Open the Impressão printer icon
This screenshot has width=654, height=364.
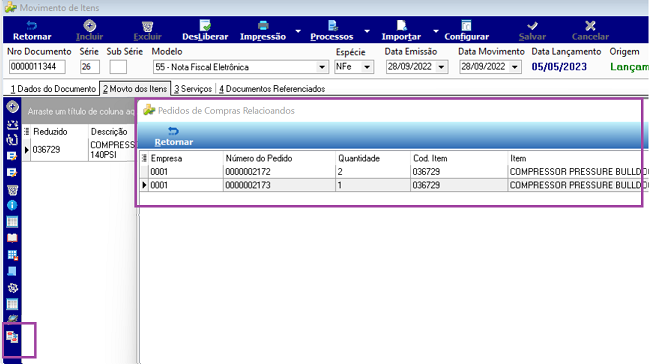pyautogui.click(x=263, y=26)
